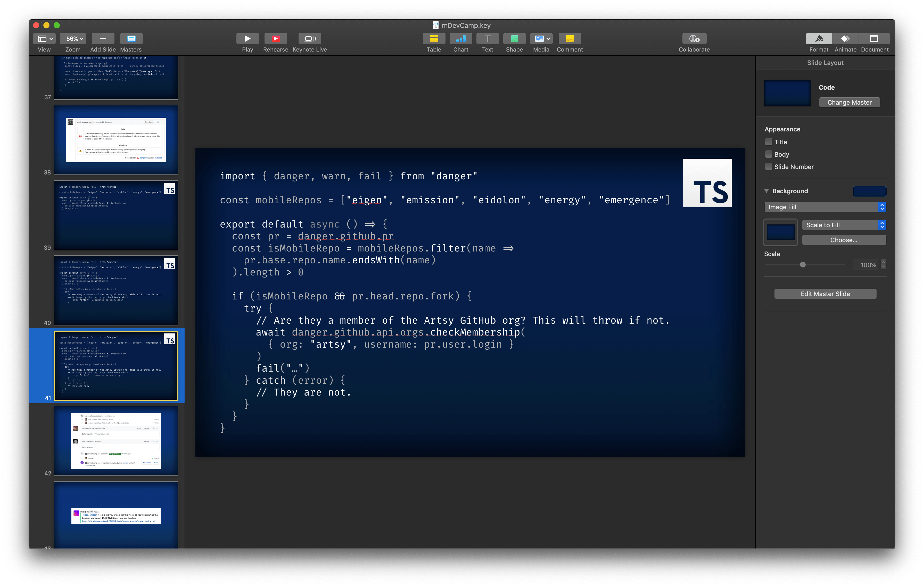
Task: Switch to the Document tab
Action: click(x=874, y=39)
